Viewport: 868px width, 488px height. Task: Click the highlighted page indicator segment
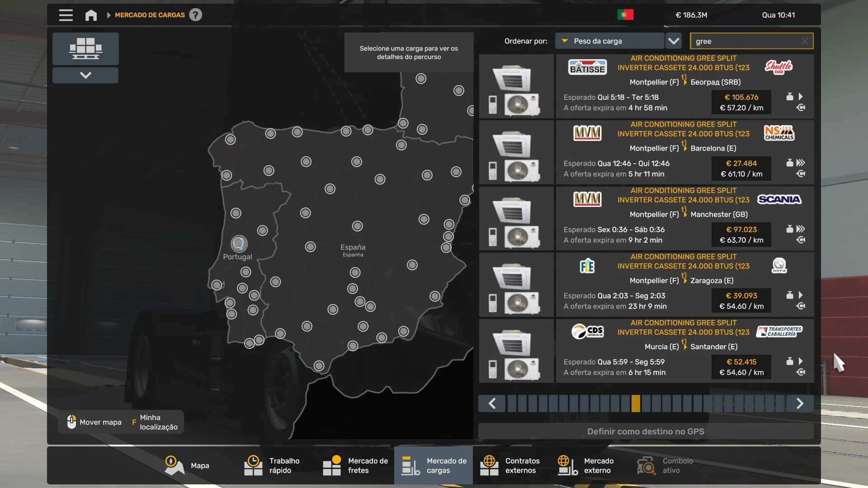[x=636, y=404]
